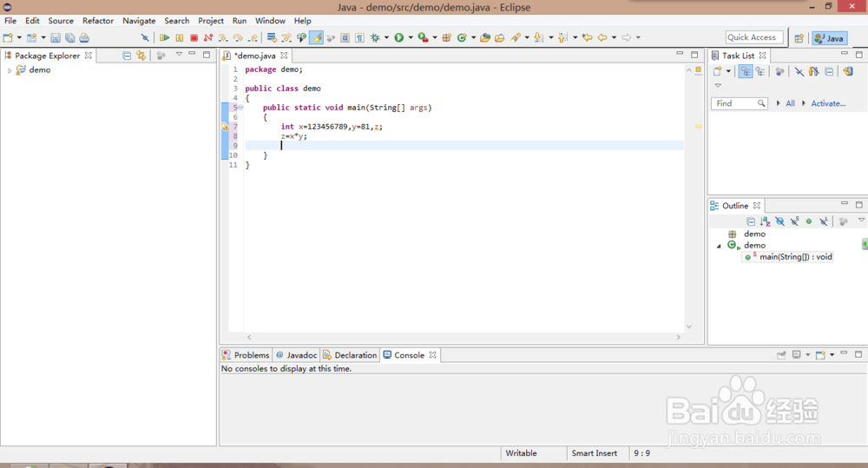Click the Last Edit Location arrow icon
868x468 pixels.
(x=588, y=37)
